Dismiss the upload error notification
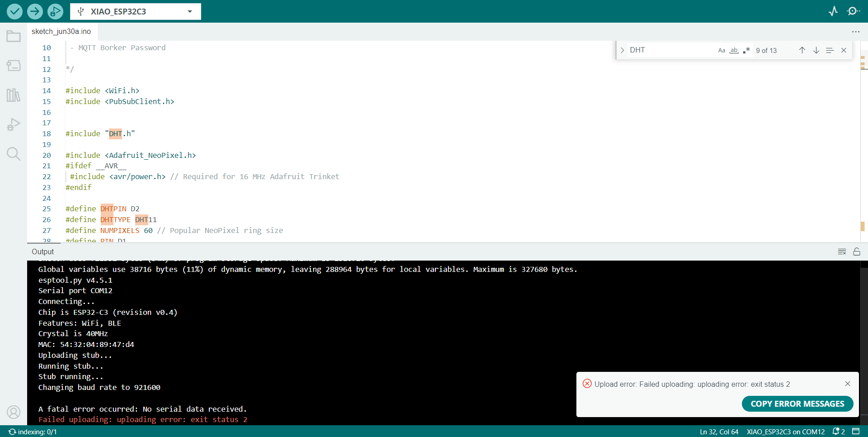The height and width of the screenshot is (437, 868). coord(848,384)
